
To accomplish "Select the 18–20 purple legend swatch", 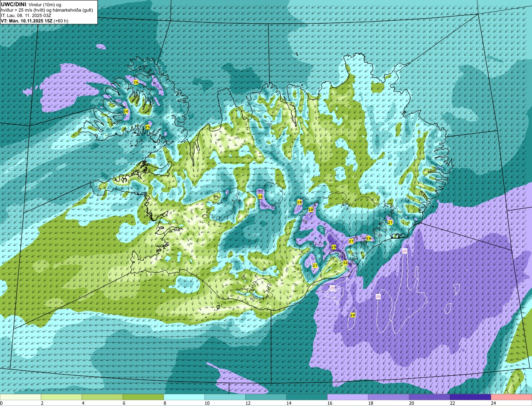I will pos(389,397).
